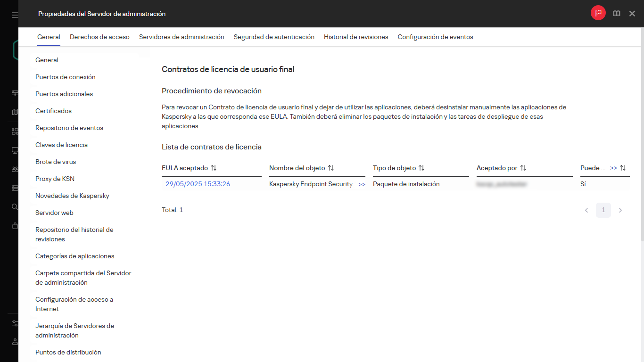Toggle sorting on the EULA aceptado column
The width and height of the screenshot is (644, 362).
pos(214,168)
